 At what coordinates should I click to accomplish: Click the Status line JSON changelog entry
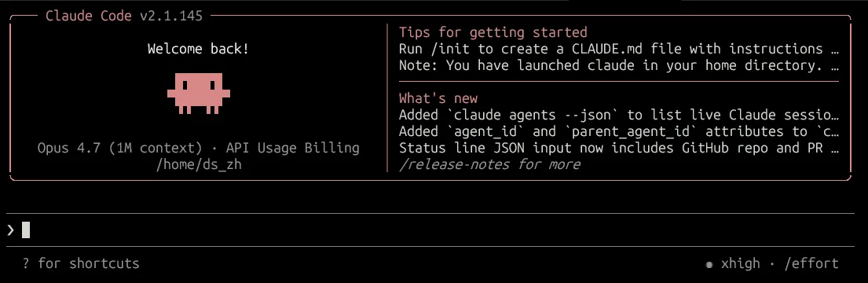tap(619, 149)
